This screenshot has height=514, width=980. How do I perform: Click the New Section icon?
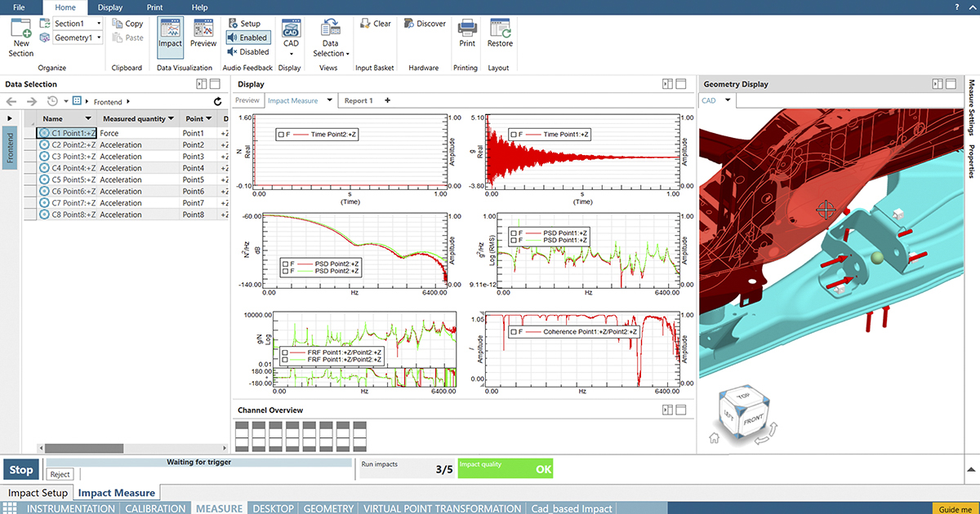click(x=21, y=30)
